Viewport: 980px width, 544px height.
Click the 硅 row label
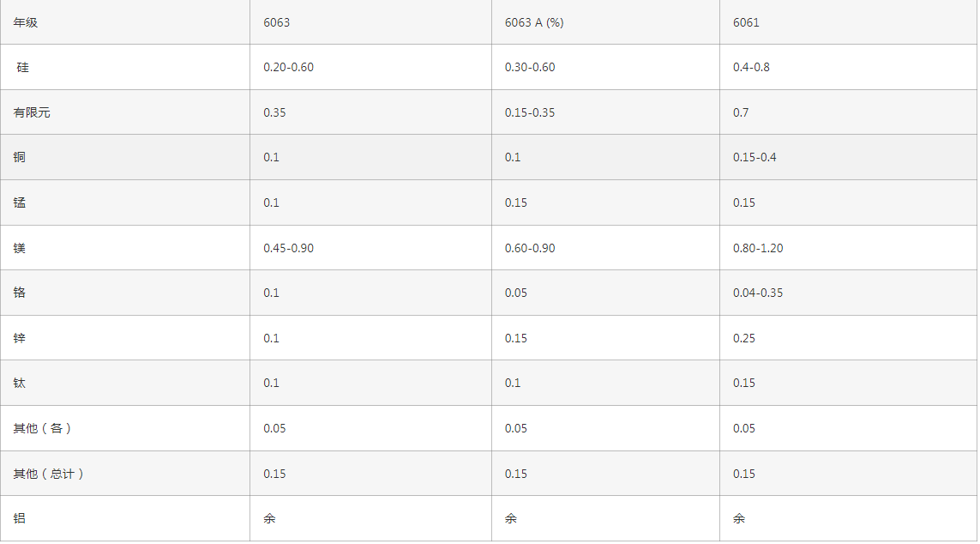coord(22,67)
